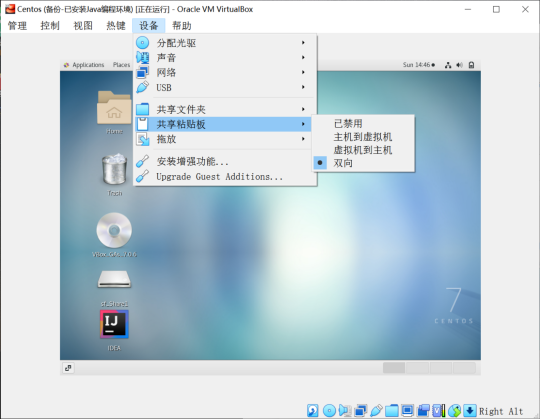Open the 热键 menu
The width and height of the screenshot is (540, 419).
pos(116,25)
